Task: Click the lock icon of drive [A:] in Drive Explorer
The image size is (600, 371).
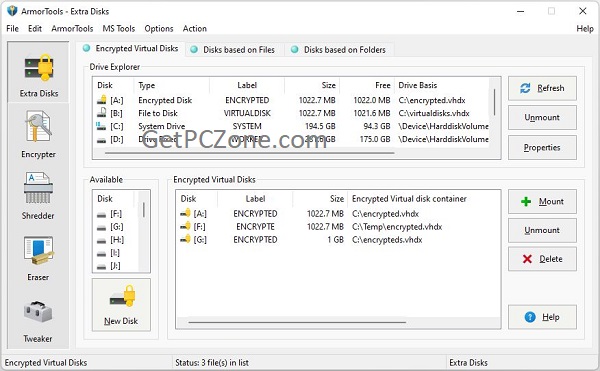Action: pos(101,100)
